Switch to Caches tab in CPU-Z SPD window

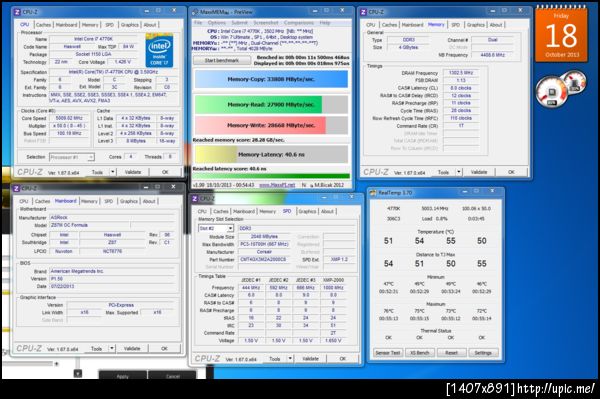221,212
